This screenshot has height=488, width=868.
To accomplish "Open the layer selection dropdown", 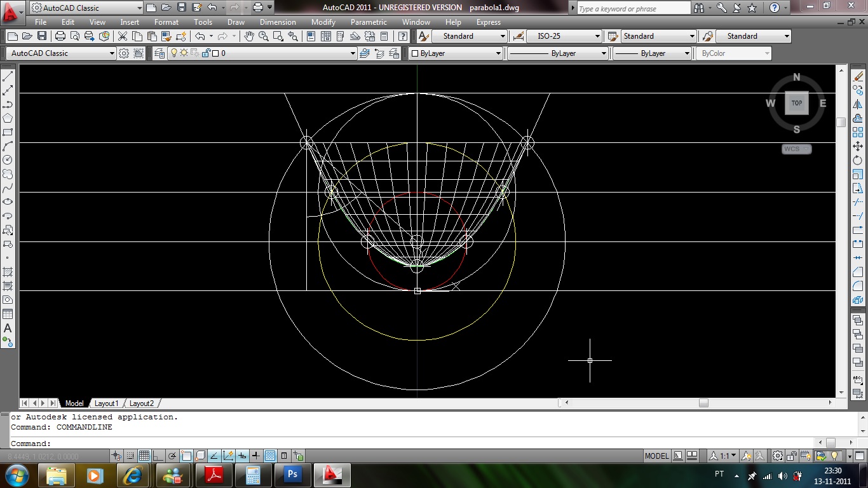I will point(353,53).
